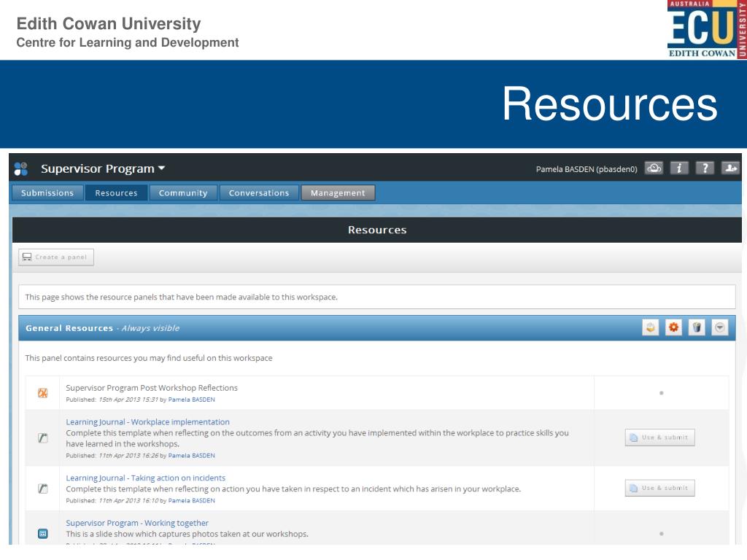The image size is (747, 560).
Task: Click the box icon in General Resources header
Action: click(x=650, y=327)
